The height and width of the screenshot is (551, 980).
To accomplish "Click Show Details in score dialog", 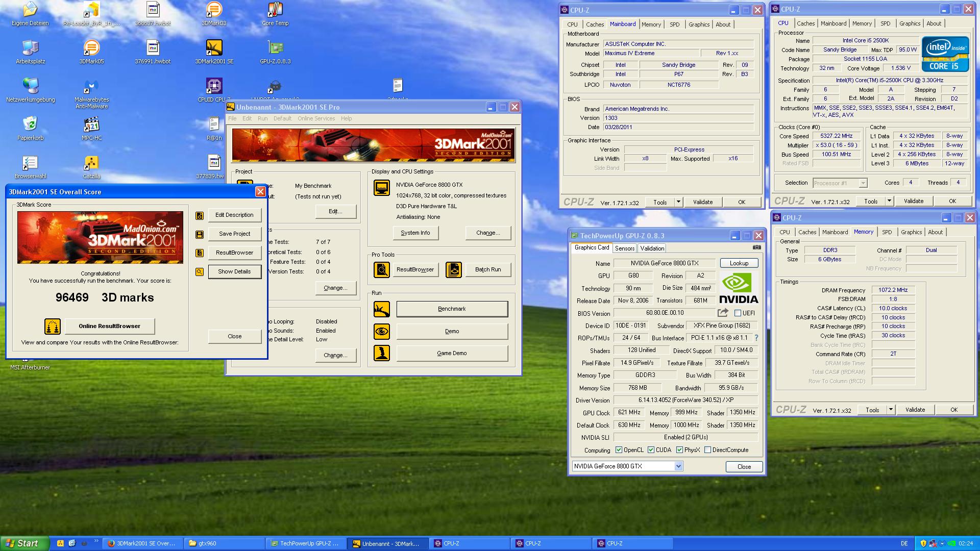I will pyautogui.click(x=234, y=272).
